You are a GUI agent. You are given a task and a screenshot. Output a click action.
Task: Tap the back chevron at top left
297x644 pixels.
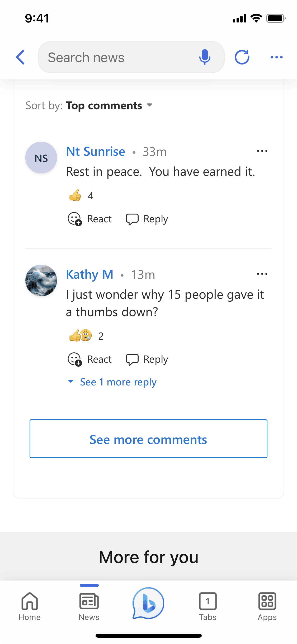(21, 57)
